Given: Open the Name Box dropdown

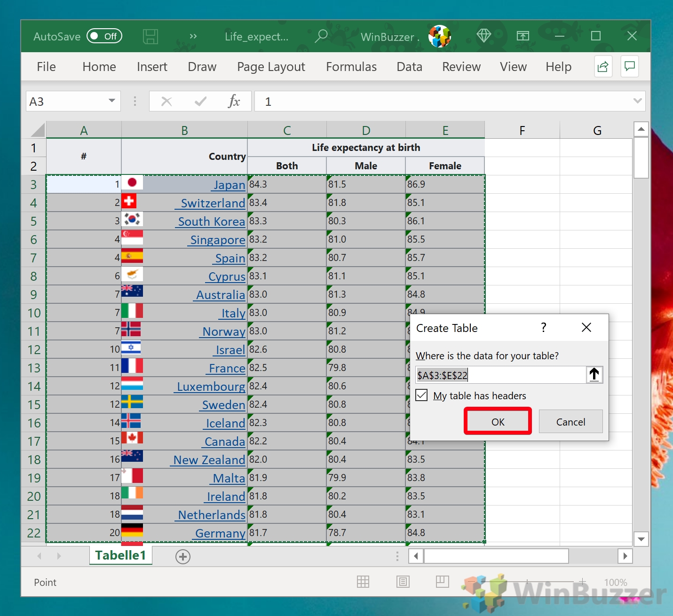Looking at the screenshot, I should (111, 101).
